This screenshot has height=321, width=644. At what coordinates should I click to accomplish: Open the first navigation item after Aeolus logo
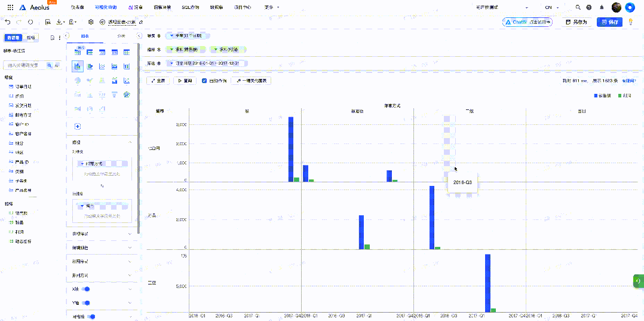tap(77, 7)
